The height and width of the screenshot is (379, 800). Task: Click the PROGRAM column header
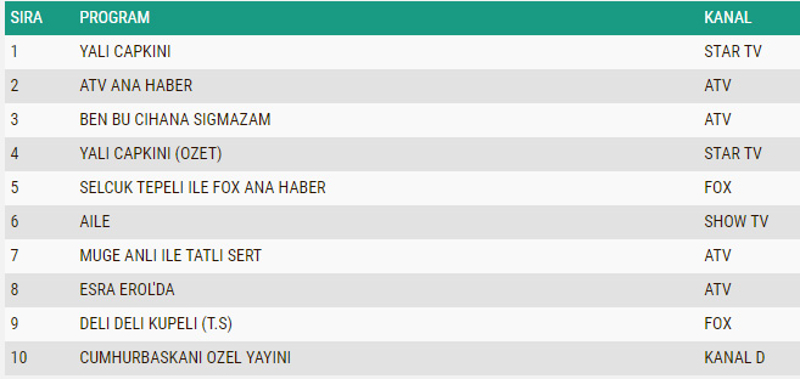point(115,17)
